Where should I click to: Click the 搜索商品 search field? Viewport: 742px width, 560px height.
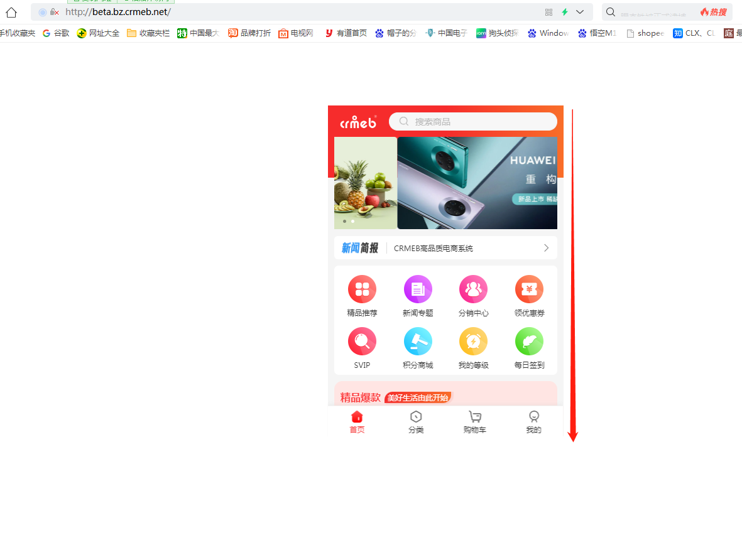[x=472, y=122]
